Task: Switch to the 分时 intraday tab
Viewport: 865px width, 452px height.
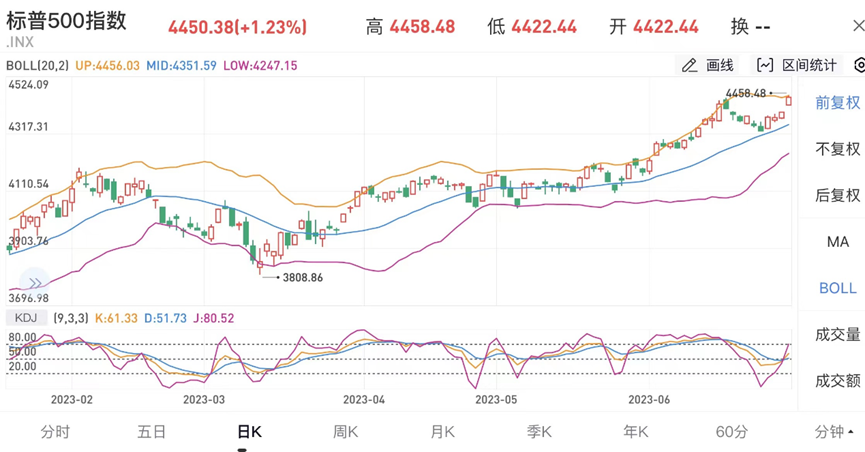Action: pos(55,432)
